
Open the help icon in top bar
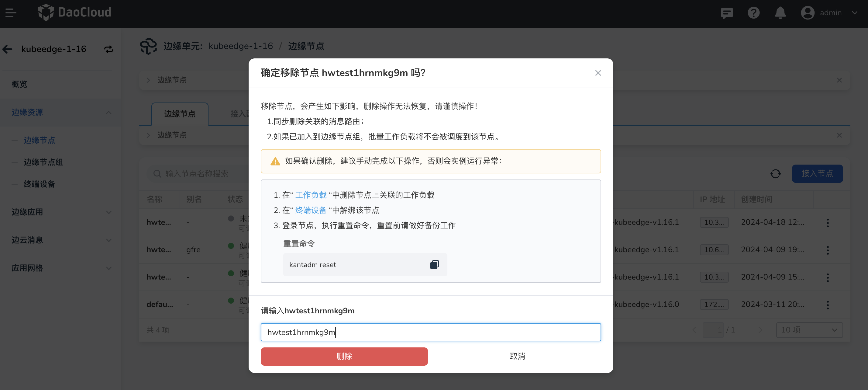tap(754, 13)
